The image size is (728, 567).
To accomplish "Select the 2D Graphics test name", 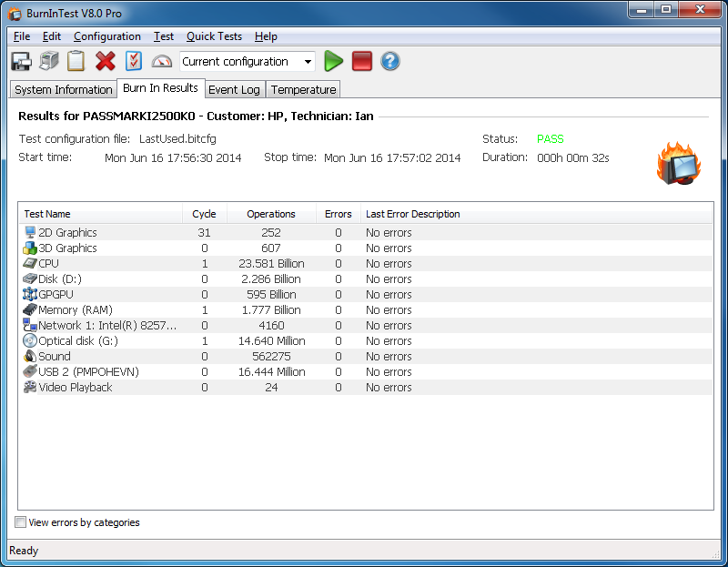I will click(67, 232).
